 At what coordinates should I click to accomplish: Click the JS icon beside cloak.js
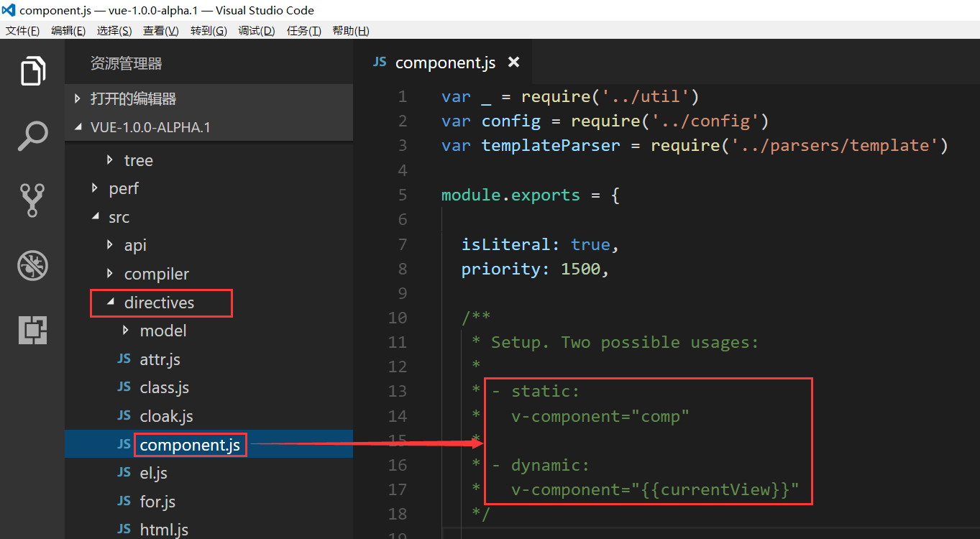tap(124, 415)
